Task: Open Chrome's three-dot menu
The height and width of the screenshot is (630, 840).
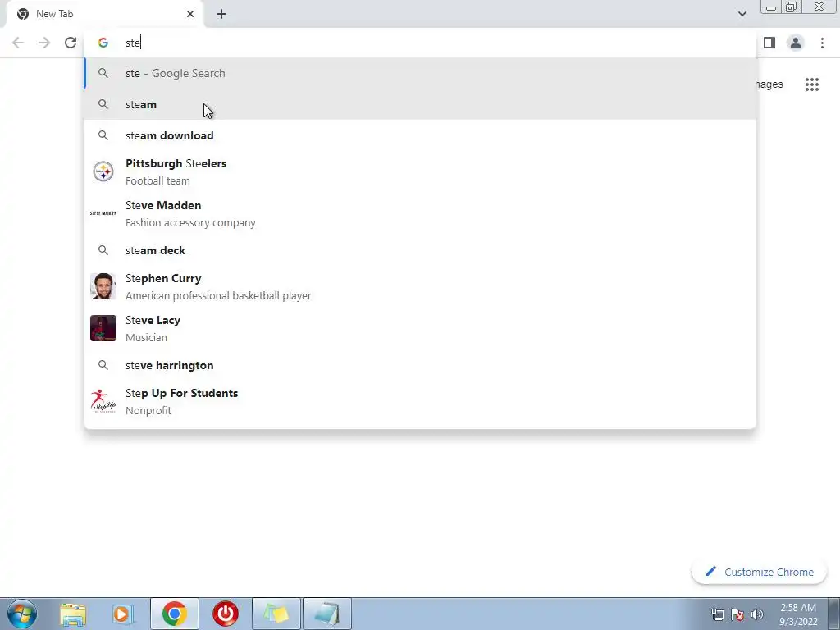Action: [822, 43]
